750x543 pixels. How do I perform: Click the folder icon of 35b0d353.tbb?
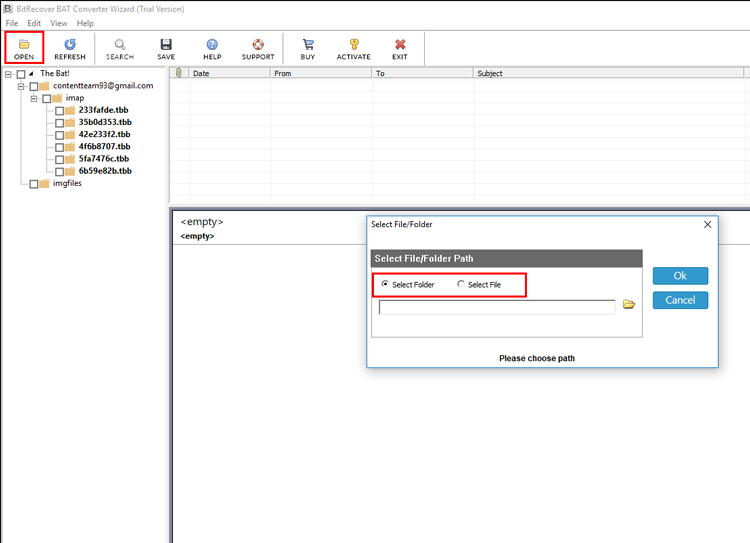70,122
